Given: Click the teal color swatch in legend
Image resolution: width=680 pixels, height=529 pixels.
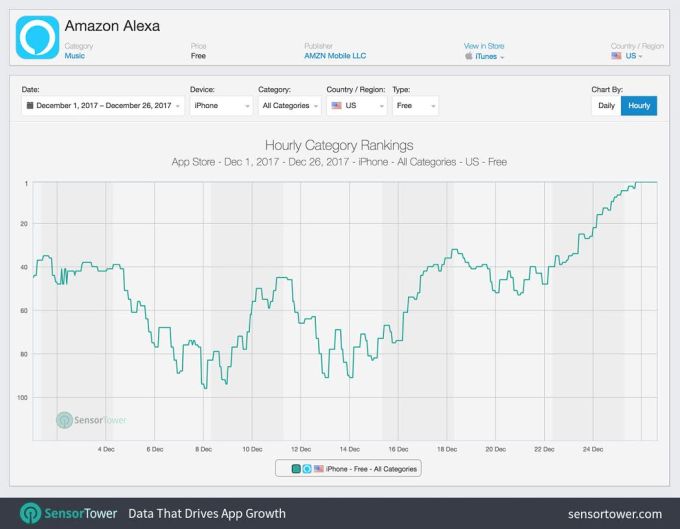Looking at the screenshot, I should pyautogui.click(x=296, y=468).
